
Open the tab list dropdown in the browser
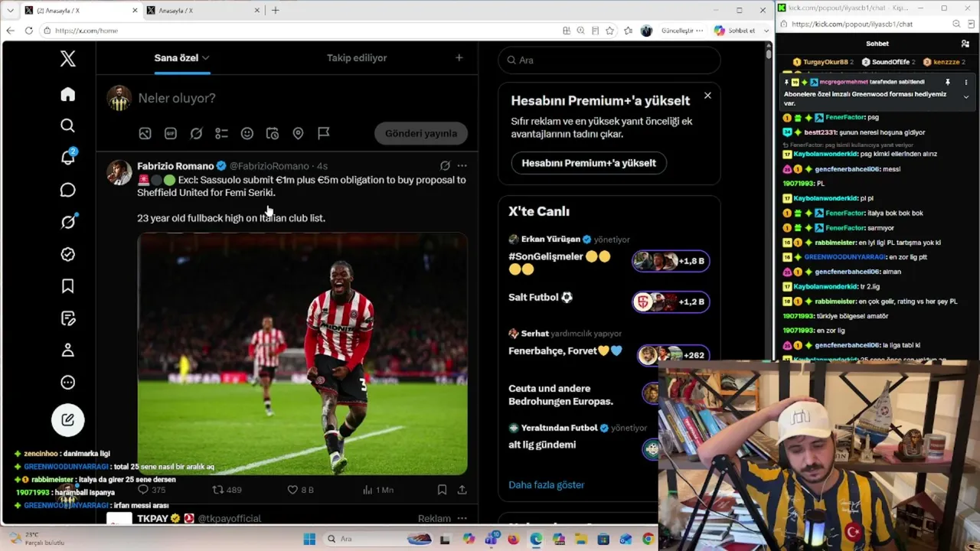(x=11, y=11)
